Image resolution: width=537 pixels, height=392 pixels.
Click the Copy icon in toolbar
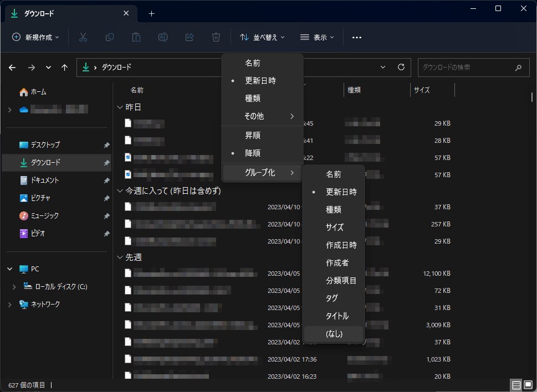pos(110,37)
